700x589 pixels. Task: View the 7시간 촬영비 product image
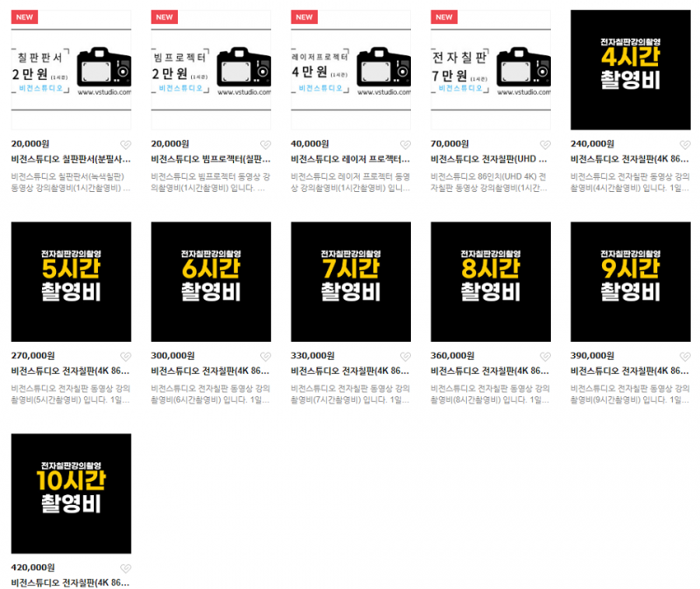pyautogui.click(x=351, y=282)
